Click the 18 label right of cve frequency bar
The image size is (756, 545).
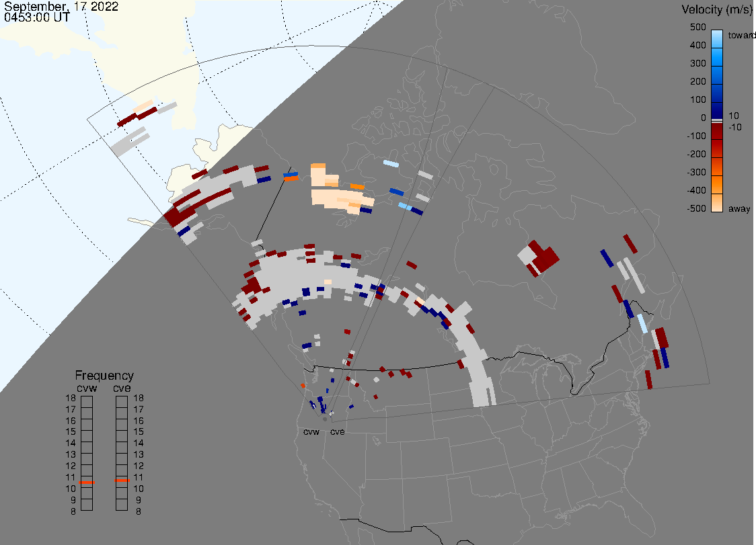(139, 398)
